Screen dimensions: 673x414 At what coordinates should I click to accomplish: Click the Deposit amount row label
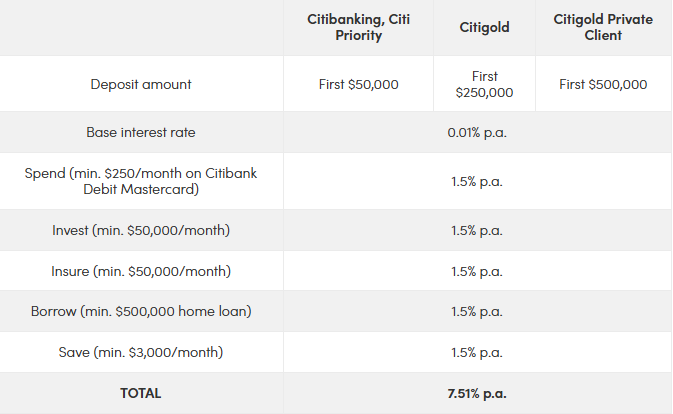click(141, 84)
